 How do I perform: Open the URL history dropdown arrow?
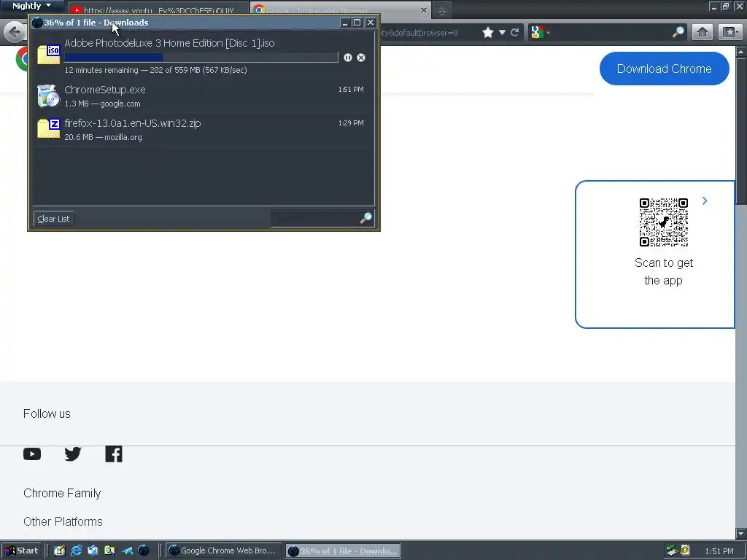pos(502,32)
